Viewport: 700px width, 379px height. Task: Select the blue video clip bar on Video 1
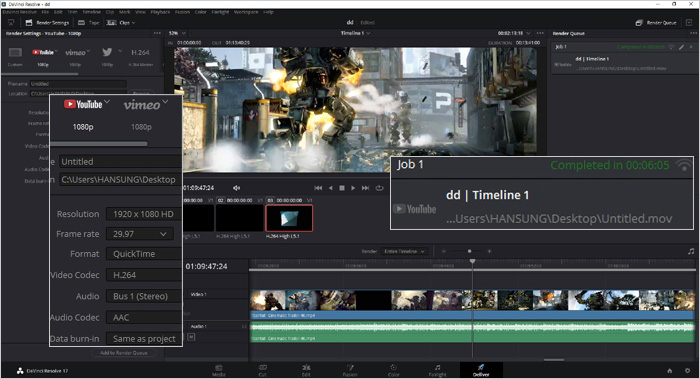pos(472,315)
